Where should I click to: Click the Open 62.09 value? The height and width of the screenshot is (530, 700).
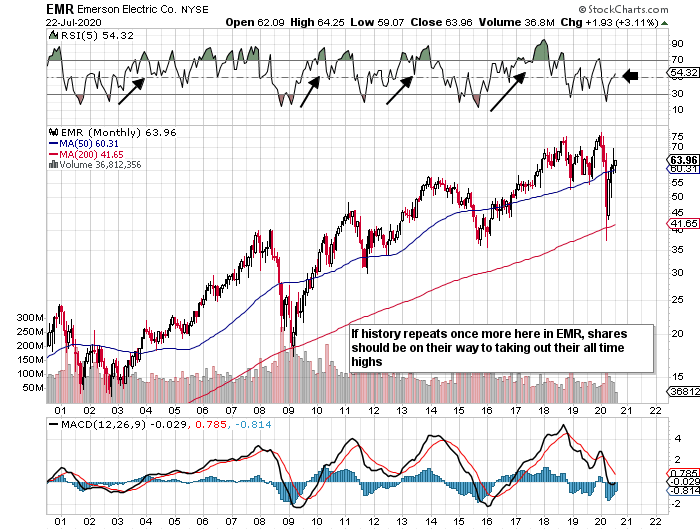pos(254,22)
